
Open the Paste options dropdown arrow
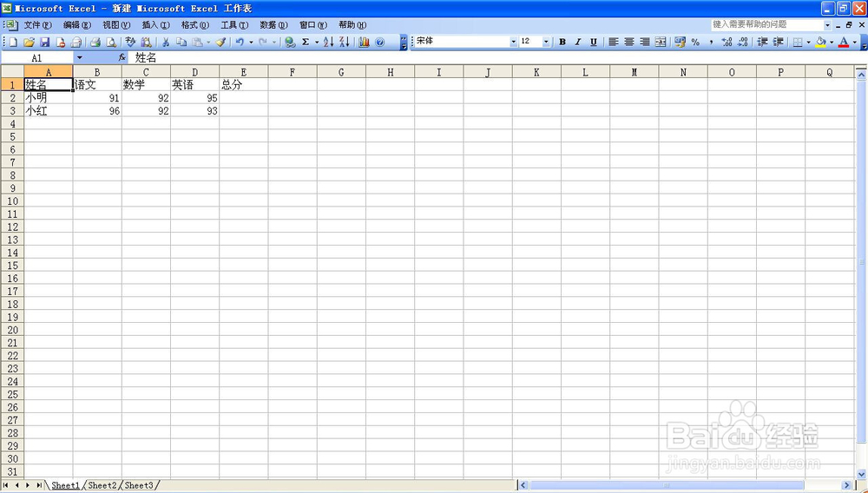[208, 42]
